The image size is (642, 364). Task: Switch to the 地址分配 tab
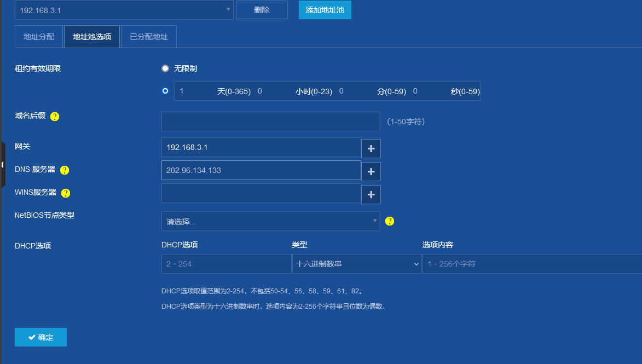tap(39, 37)
